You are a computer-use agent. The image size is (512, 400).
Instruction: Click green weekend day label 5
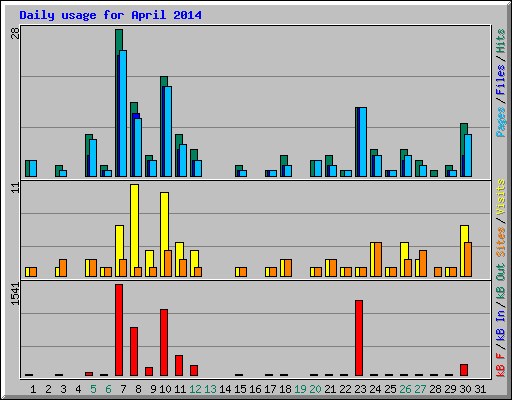[93, 389]
